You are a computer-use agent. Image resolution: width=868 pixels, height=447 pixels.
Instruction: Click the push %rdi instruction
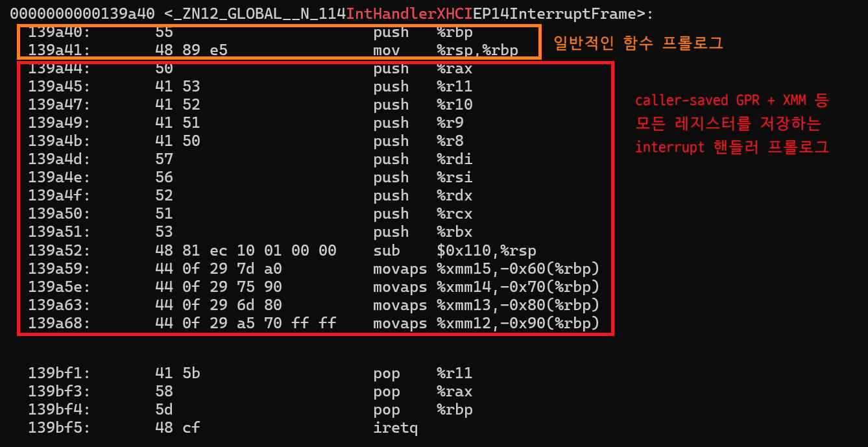(x=422, y=159)
